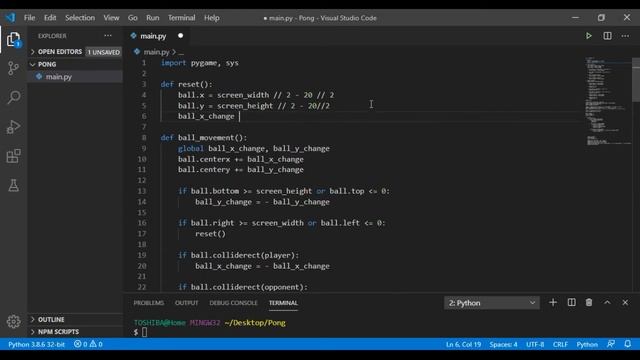This screenshot has height=360, width=640.
Task: Open the File menu
Action: 29,18
